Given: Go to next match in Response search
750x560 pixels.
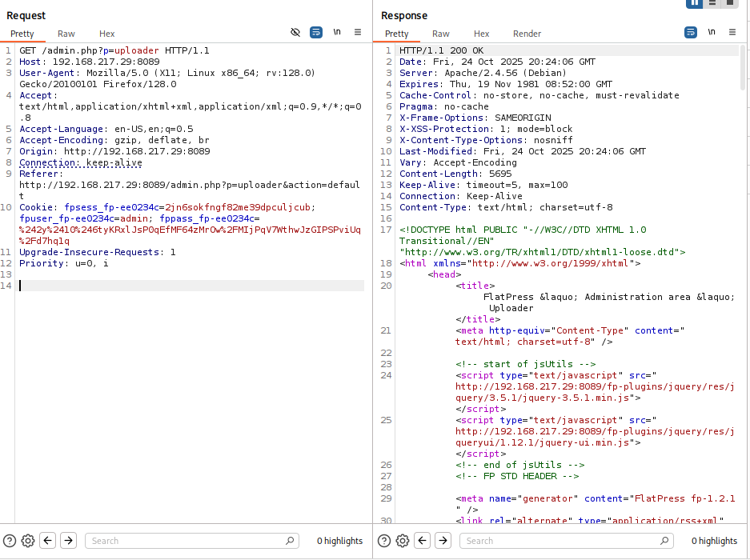Looking at the screenshot, I should coord(443,541).
